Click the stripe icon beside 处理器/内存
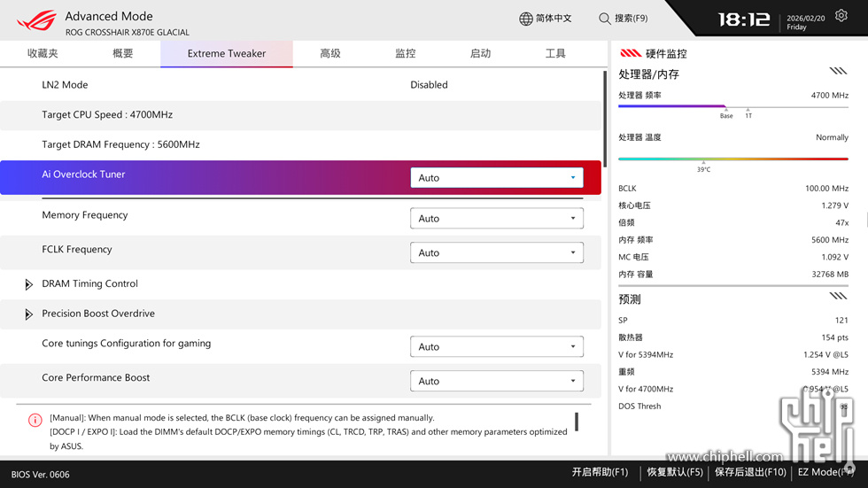The height and width of the screenshot is (488, 868). [838, 72]
